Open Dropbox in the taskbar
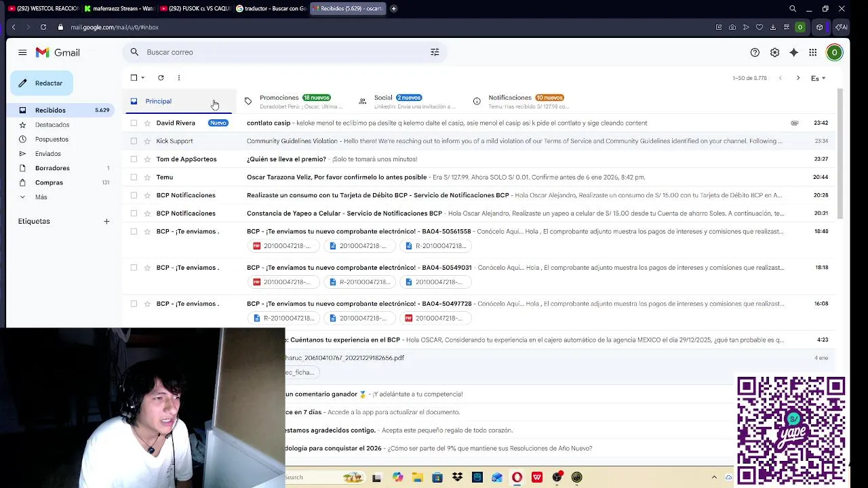Screen dimensions: 868x488 [458, 477]
